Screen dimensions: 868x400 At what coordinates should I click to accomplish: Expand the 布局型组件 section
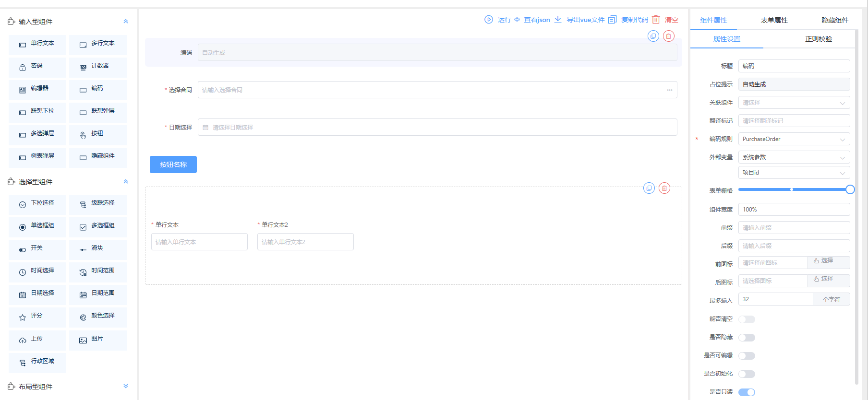[x=126, y=386]
